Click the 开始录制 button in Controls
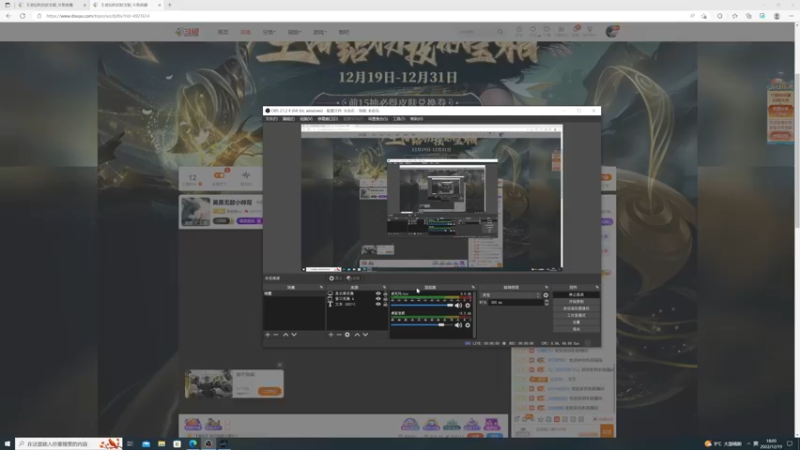The width and height of the screenshot is (800, 450). 576,302
